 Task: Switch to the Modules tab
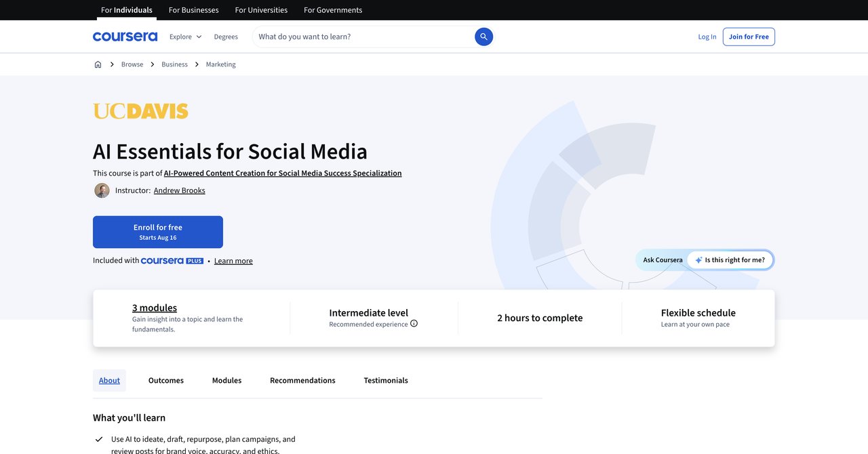pos(226,380)
